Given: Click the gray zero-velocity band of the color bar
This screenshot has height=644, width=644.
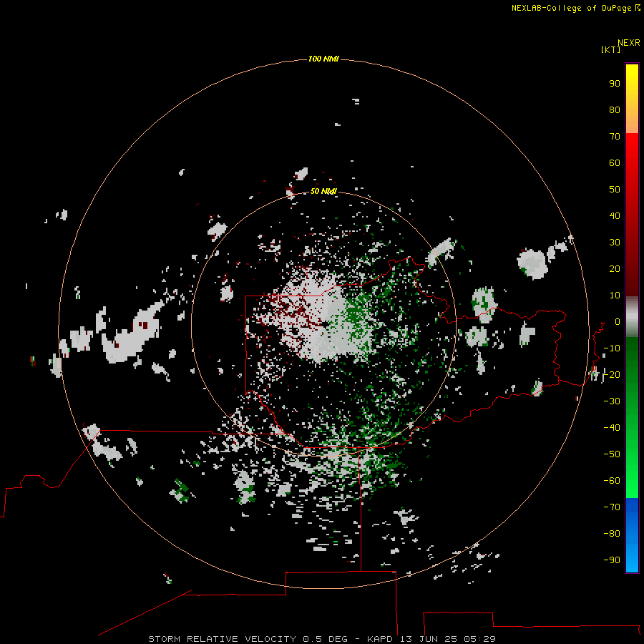Looking at the screenshot, I should click(632, 317).
